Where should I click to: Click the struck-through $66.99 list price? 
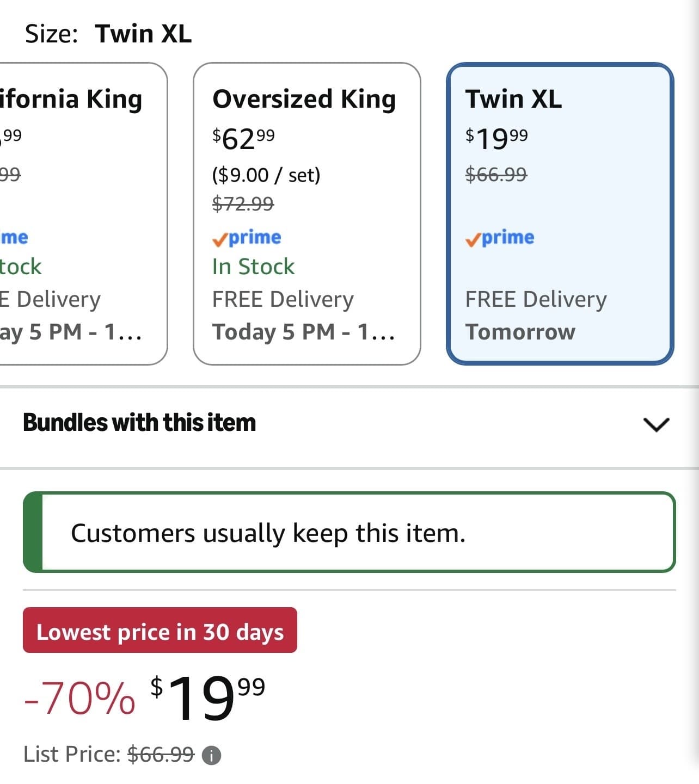pyautogui.click(x=161, y=755)
